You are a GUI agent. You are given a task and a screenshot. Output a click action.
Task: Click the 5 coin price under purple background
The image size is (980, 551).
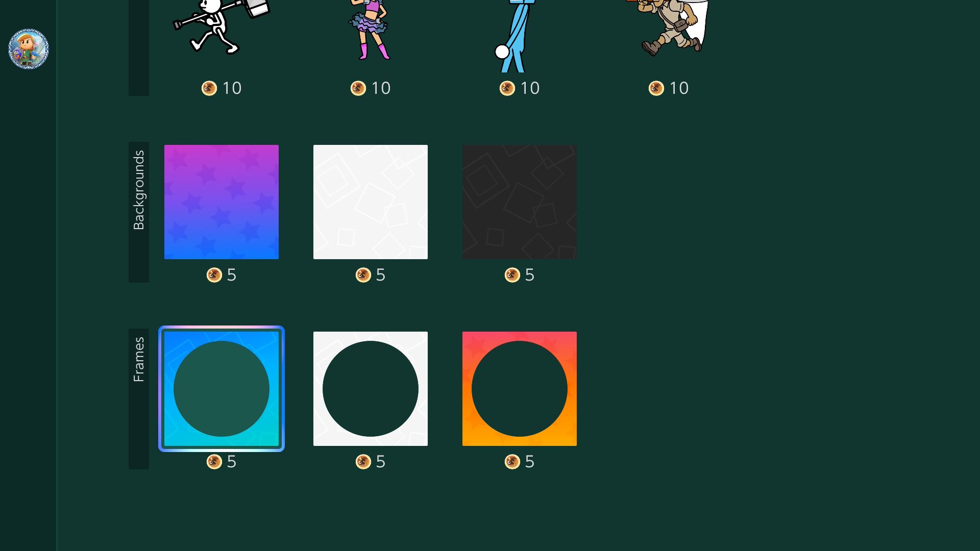coord(222,275)
